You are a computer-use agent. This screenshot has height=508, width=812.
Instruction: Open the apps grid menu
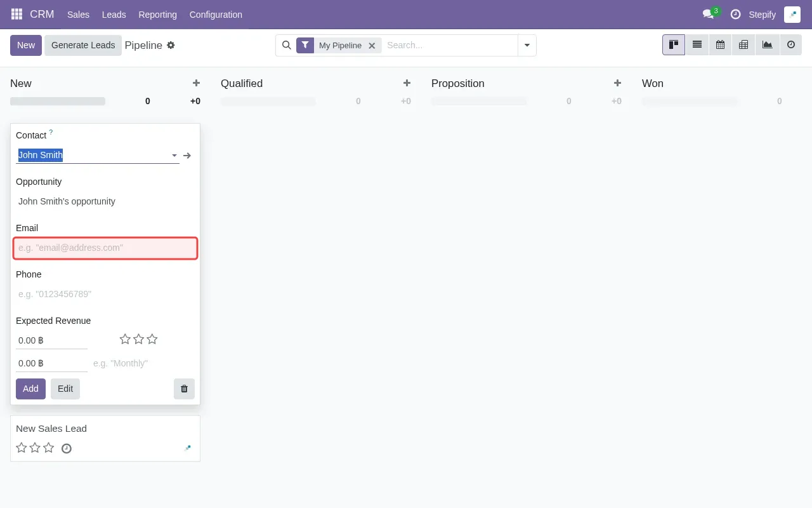[x=16, y=14]
